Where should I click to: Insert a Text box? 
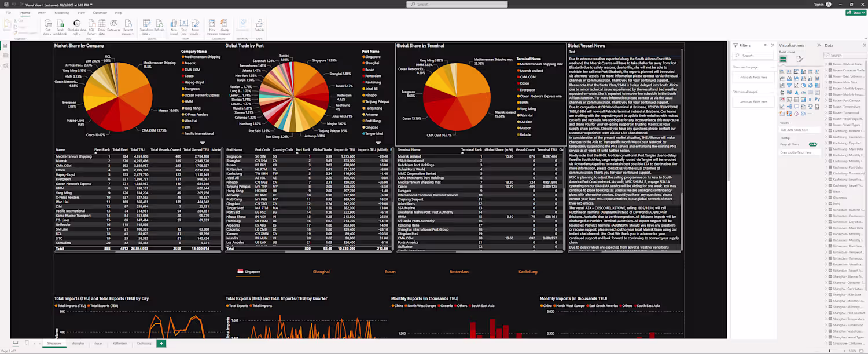point(184,27)
